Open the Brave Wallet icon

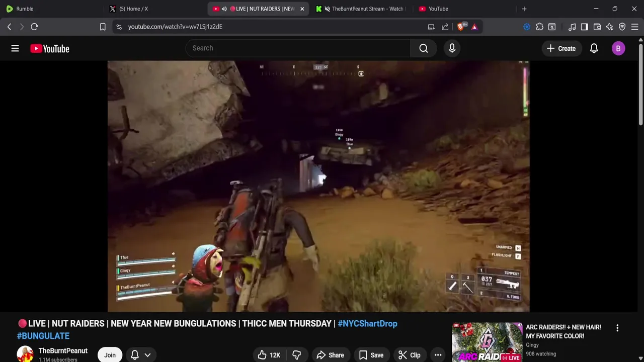[x=597, y=27]
